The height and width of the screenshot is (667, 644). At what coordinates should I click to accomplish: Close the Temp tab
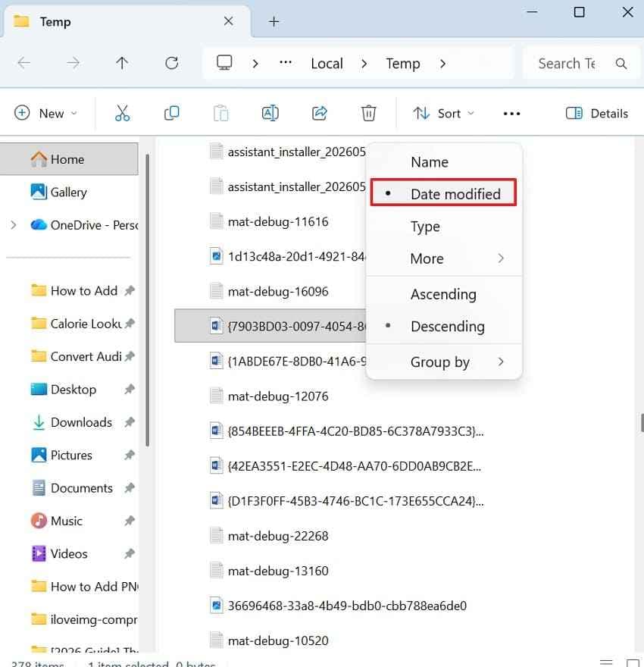[228, 21]
